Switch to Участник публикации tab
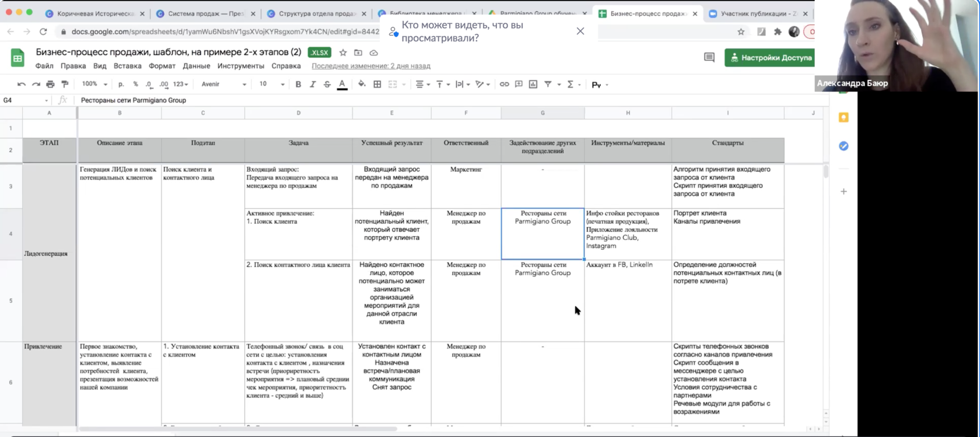Viewport: 980px width, 437px height. 758,13
